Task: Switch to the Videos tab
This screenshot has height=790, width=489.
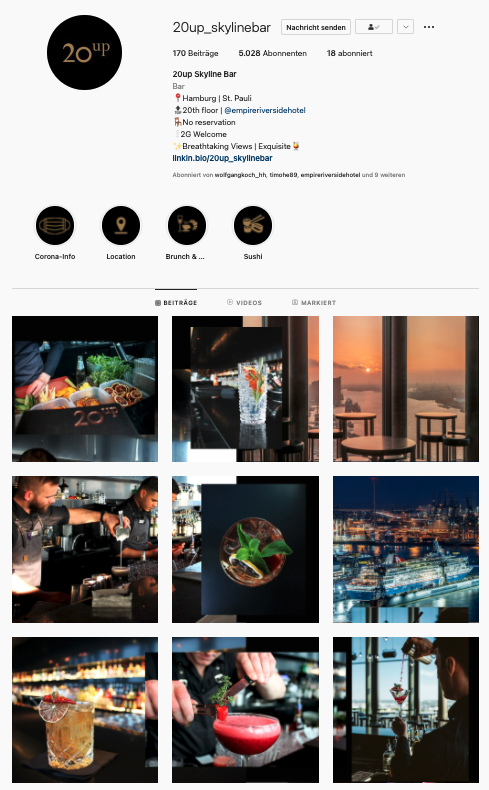Action: [244, 303]
